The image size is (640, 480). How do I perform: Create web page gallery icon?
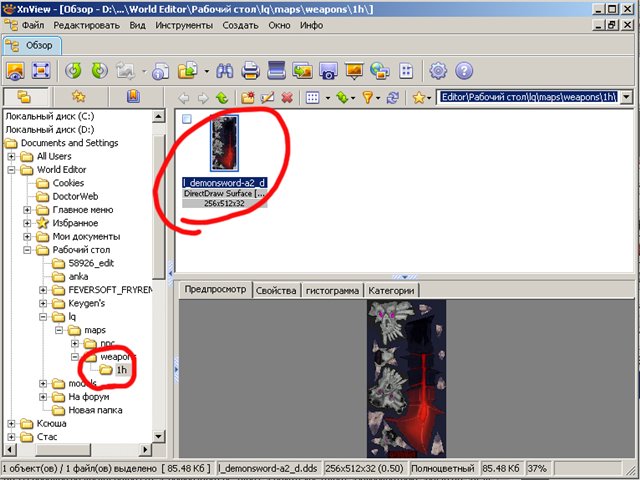380,71
